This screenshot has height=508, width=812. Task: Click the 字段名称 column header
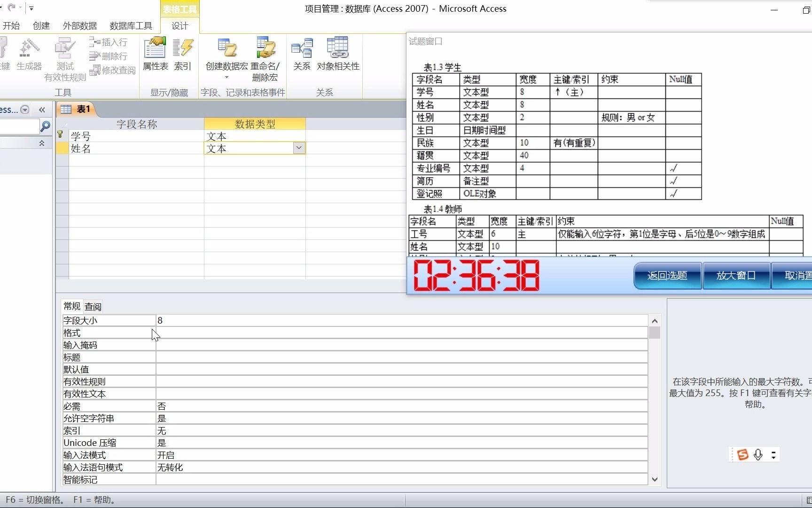point(136,124)
